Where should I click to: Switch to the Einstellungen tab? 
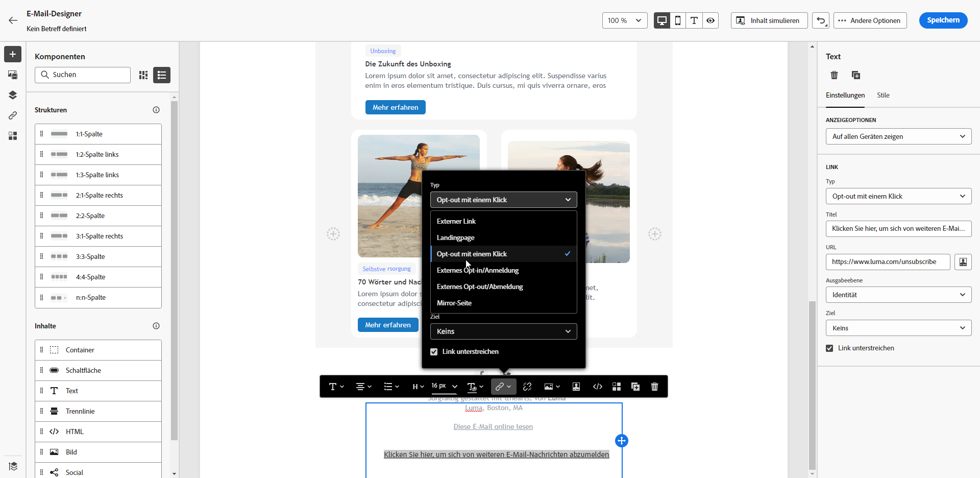tap(845, 95)
